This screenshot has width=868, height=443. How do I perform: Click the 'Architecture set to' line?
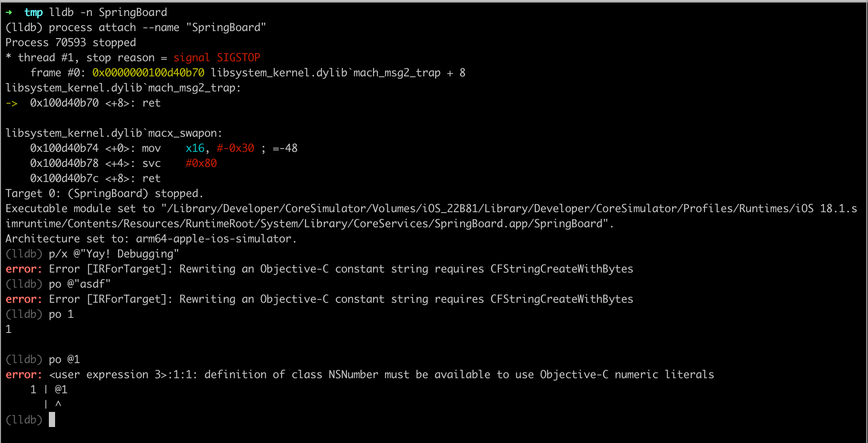click(x=151, y=239)
